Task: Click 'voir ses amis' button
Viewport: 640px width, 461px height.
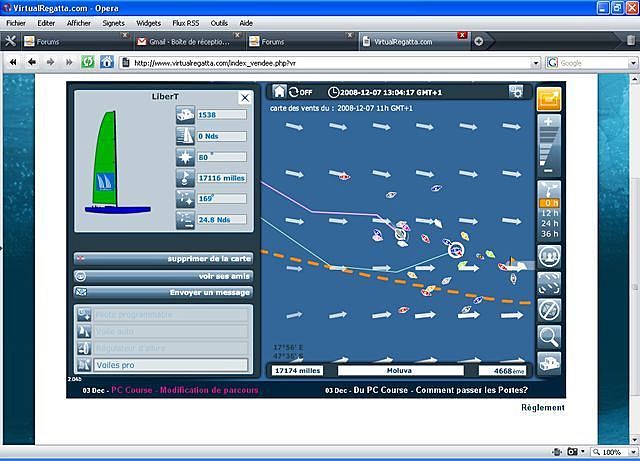Action: coord(163,276)
